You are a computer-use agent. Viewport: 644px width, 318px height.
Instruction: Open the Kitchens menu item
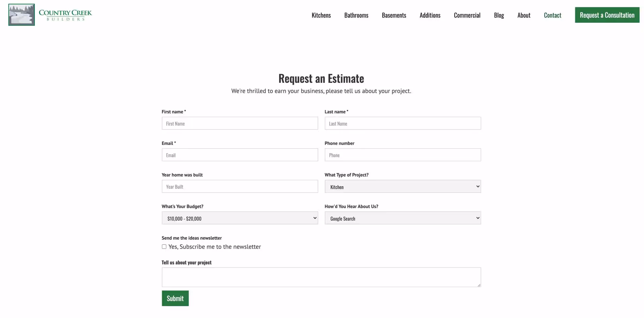pyautogui.click(x=321, y=15)
